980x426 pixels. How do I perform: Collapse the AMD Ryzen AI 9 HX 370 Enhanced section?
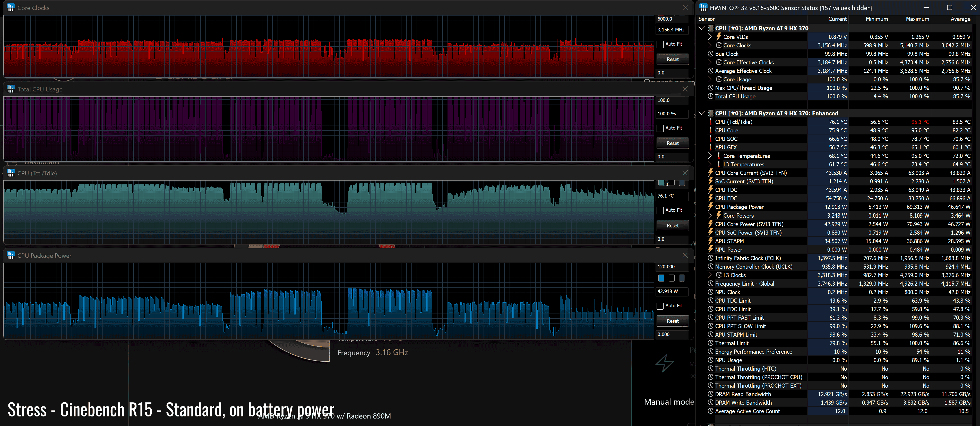pos(701,113)
